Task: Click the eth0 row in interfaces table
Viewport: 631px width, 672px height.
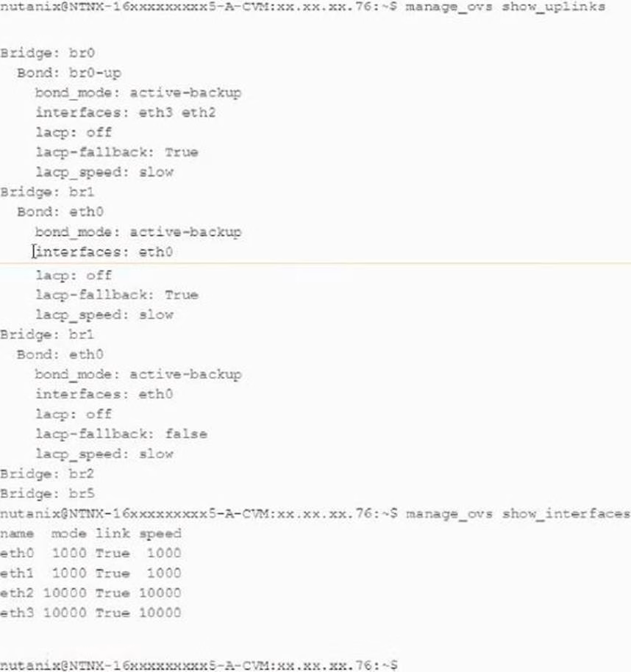Action: [90, 553]
